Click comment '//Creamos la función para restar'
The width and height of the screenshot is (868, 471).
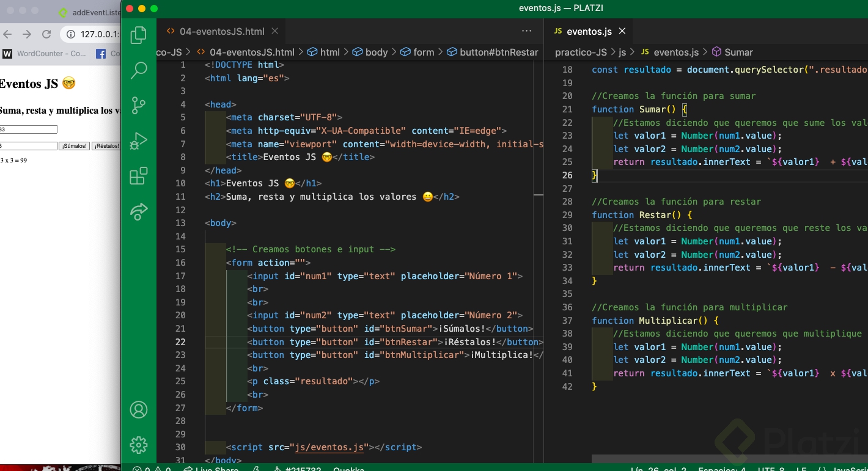coord(677,202)
